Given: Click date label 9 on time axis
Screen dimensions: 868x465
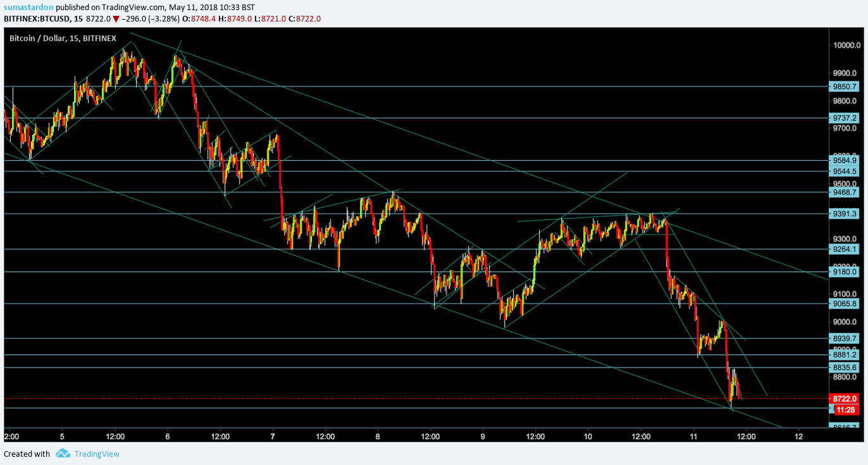Looking at the screenshot, I should click(x=483, y=437).
